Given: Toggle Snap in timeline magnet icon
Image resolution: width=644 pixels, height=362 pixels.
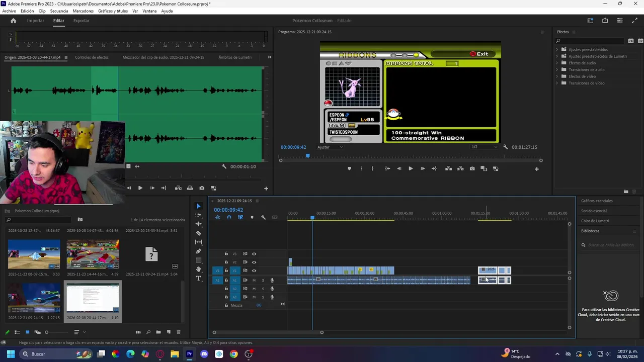Looking at the screenshot, I should (229, 217).
